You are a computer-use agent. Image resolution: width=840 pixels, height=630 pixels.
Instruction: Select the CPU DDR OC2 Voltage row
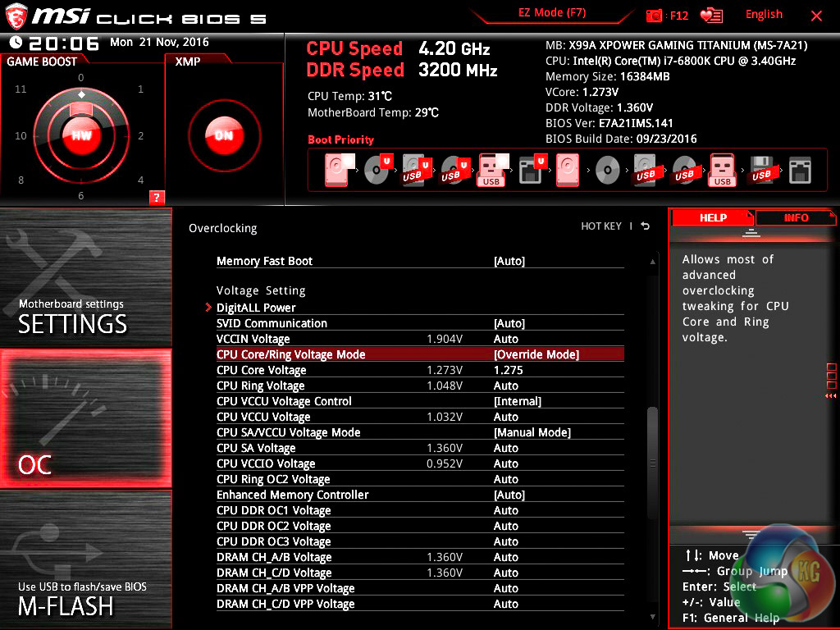(420, 526)
